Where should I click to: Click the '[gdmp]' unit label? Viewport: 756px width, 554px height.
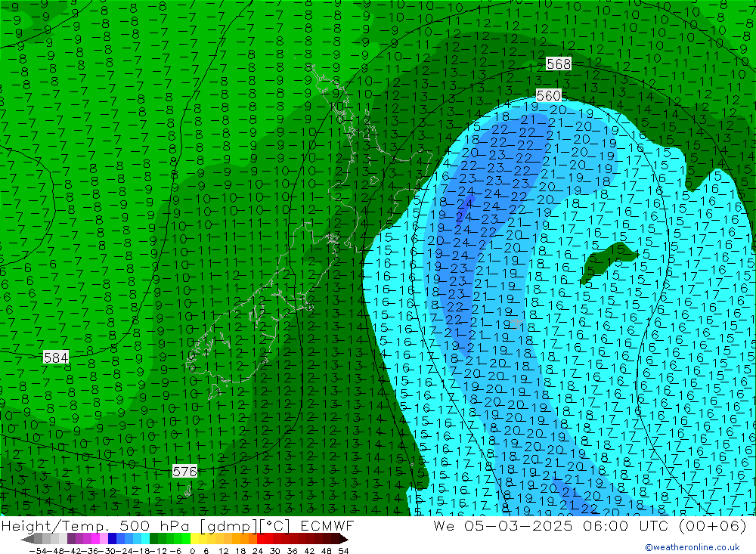[x=229, y=526]
